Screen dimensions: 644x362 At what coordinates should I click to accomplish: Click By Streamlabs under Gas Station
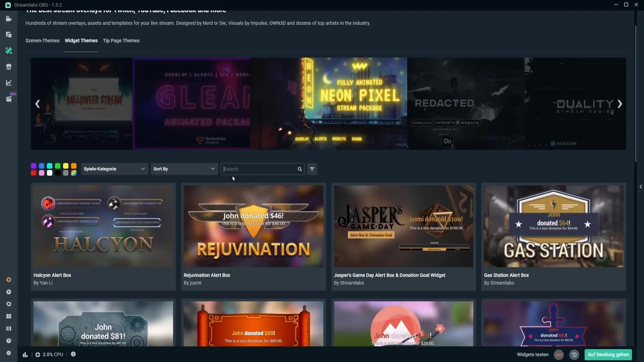(x=499, y=283)
